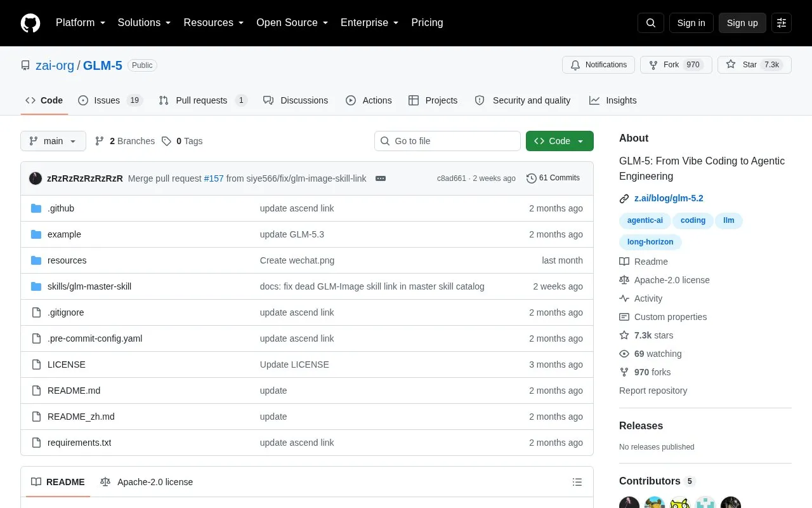
Task: Open pull request #157 link
Action: (214, 178)
